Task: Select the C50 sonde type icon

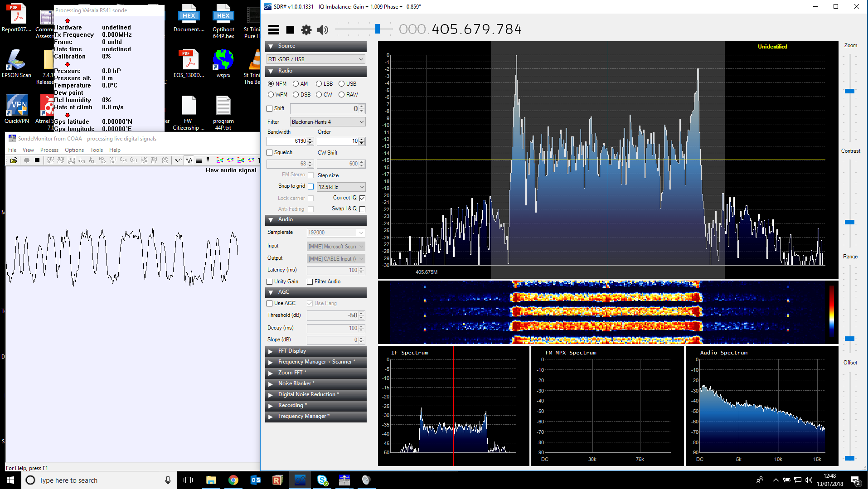Action: pos(134,160)
